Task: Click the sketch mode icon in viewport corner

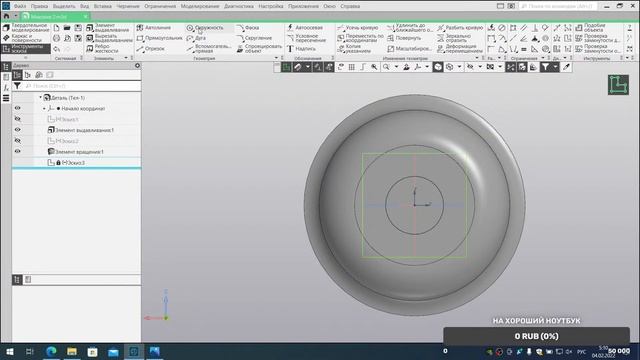Action: [618, 85]
